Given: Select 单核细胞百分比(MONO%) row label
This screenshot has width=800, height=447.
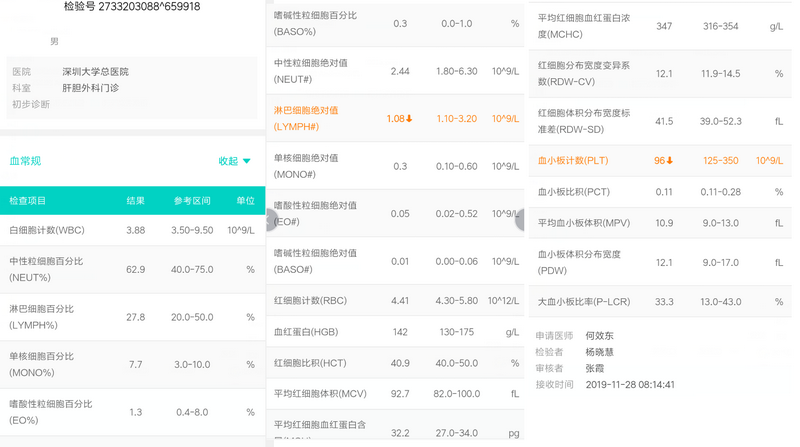Looking at the screenshot, I should click(41, 364).
